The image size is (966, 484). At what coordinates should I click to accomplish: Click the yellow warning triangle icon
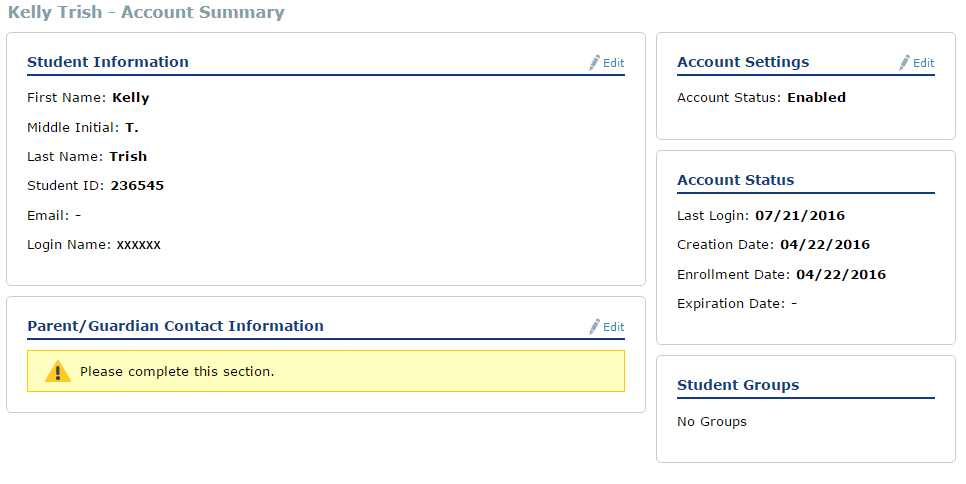coord(58,371)
